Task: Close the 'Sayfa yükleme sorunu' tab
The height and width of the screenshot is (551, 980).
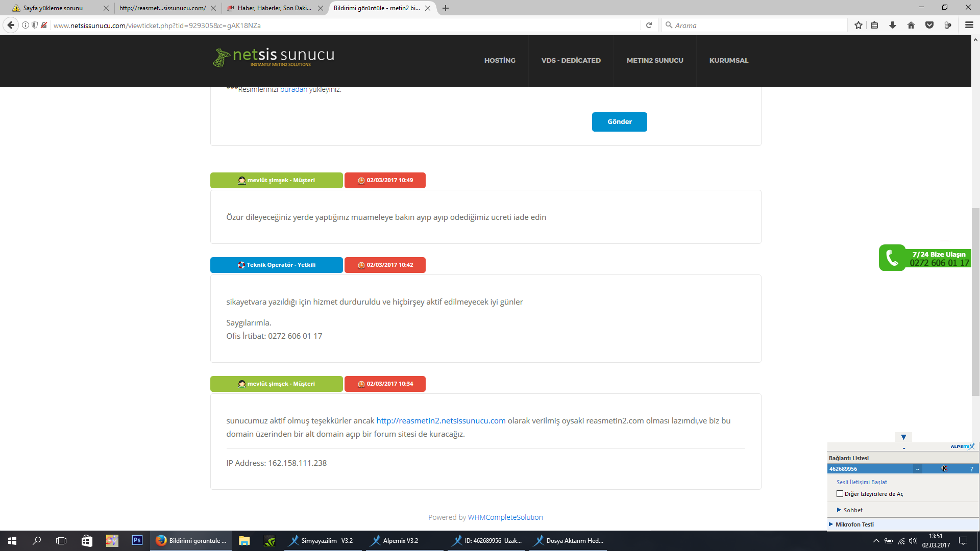Action: pos(106,8)
